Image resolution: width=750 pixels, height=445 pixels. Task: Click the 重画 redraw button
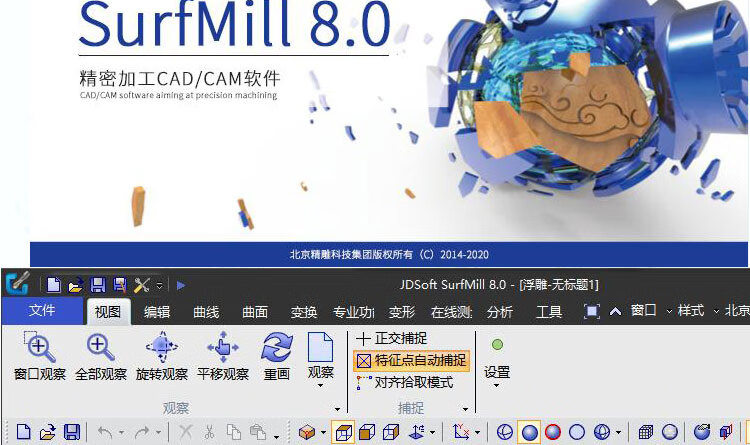coord(277,356)
